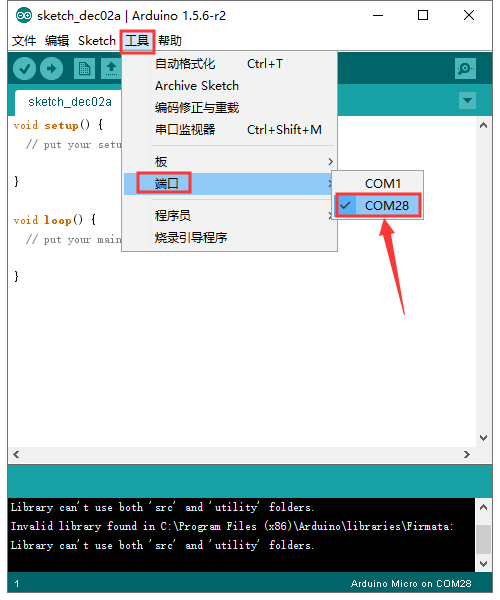500x600 pixels.
Task: Select Archive Sketch menu entry
Action: coord(230,86)
